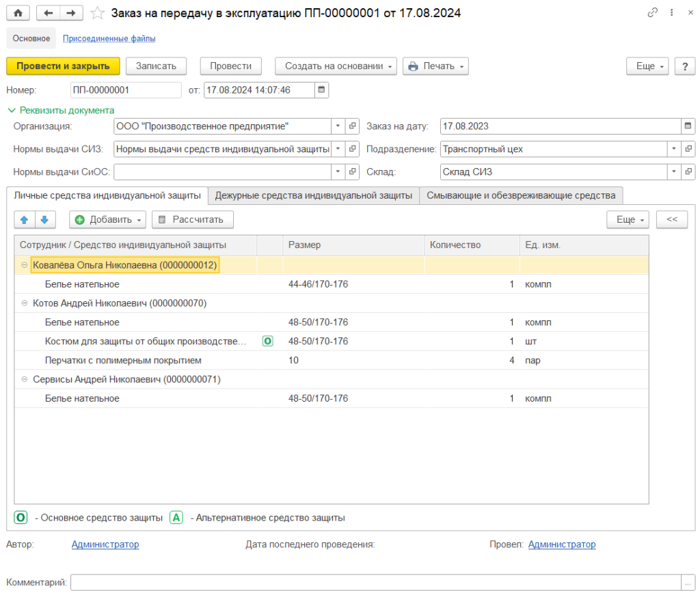Viewport: 700px width, 597px height.
Task: Move row up with blue arrow
Action: 25,219
